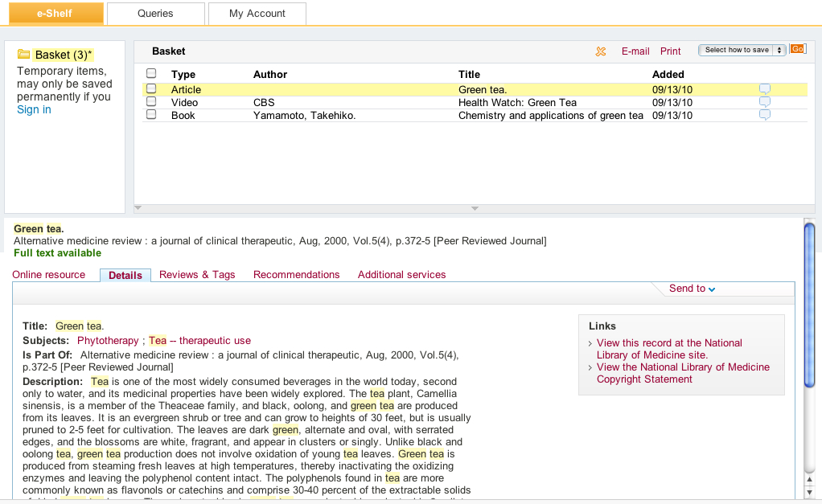
Task: Toggle the select-all checkbox in table header
Action: (x=151, y=74)
